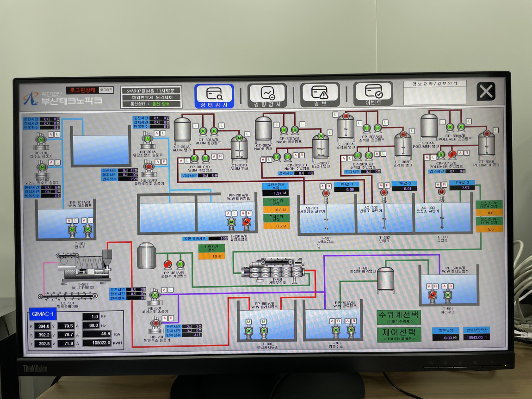The width and height of the screenshot is (532, 399).
Task: Select the BC-901 belt conveyor icon
Action: tap(68, 296)
